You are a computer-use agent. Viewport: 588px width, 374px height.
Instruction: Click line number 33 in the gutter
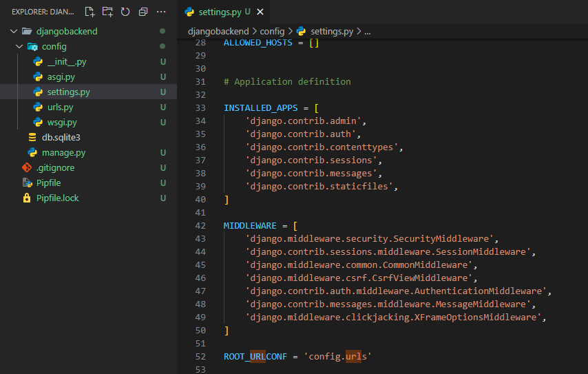pos(200,108)
